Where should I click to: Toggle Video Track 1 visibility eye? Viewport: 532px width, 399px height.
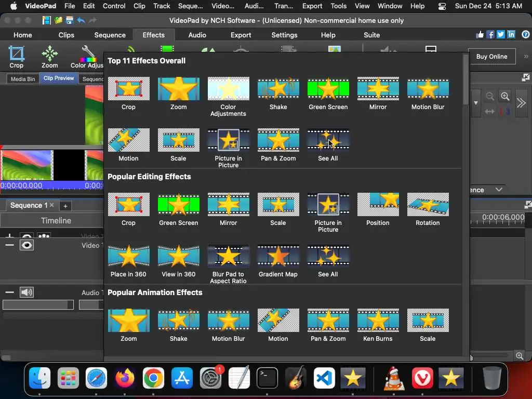coord(27,245)
